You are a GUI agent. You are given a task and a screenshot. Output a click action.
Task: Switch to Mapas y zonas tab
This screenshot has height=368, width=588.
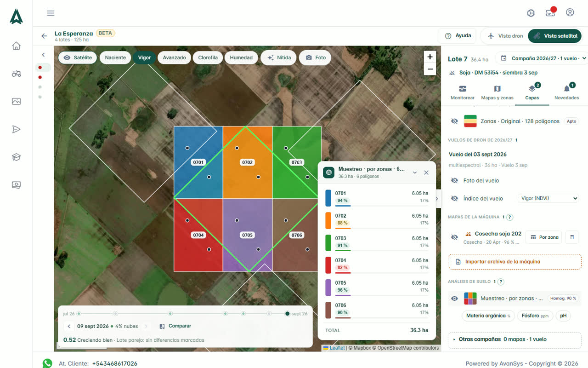497,92
